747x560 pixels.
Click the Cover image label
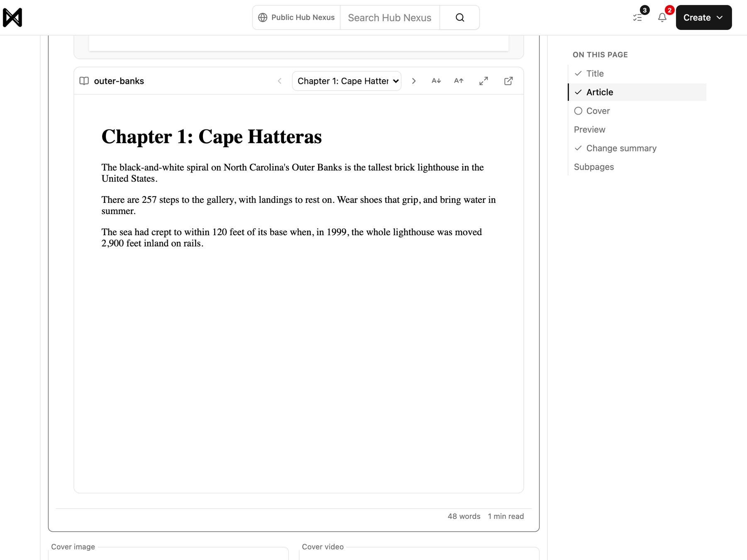[73, 547]
